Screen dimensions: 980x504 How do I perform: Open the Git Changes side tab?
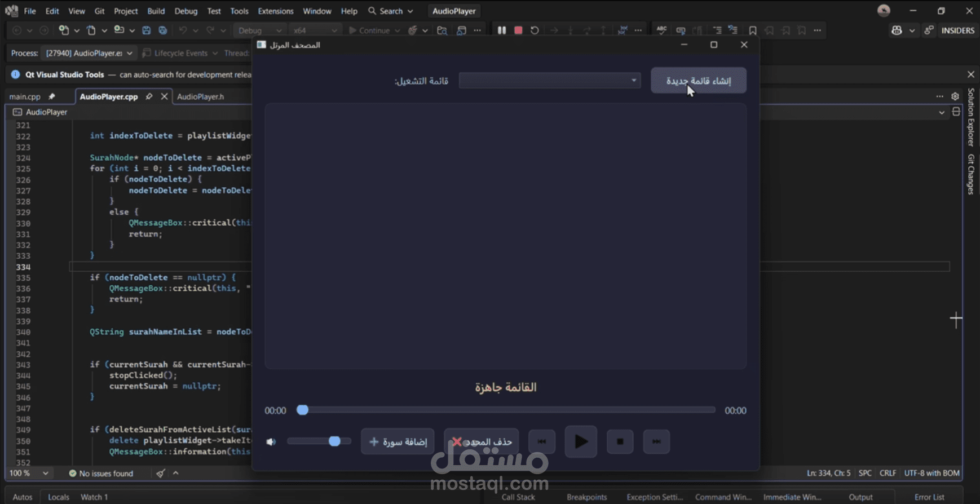click(x=971, y=175)
